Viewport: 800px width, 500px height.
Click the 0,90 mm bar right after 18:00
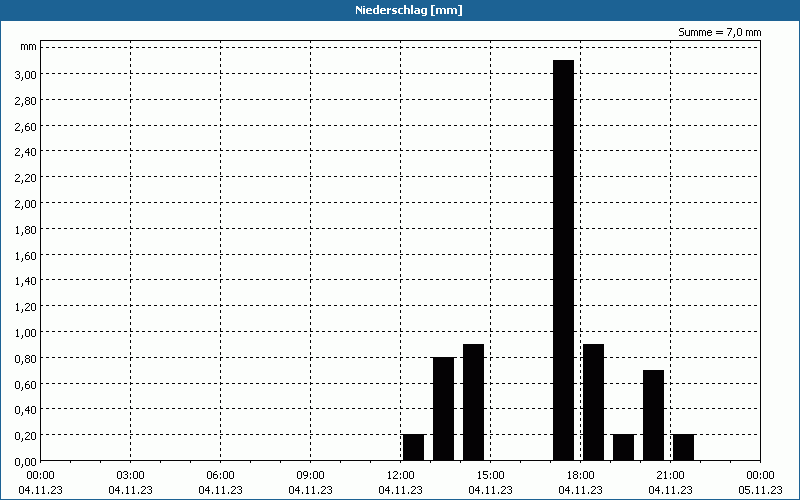tap(593, 403)
